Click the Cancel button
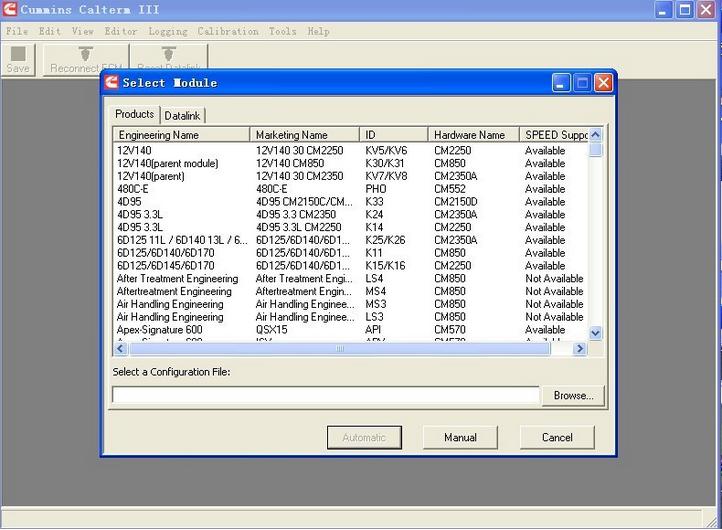This screenshot has width=722, height=530. click(x=557, y=437)
